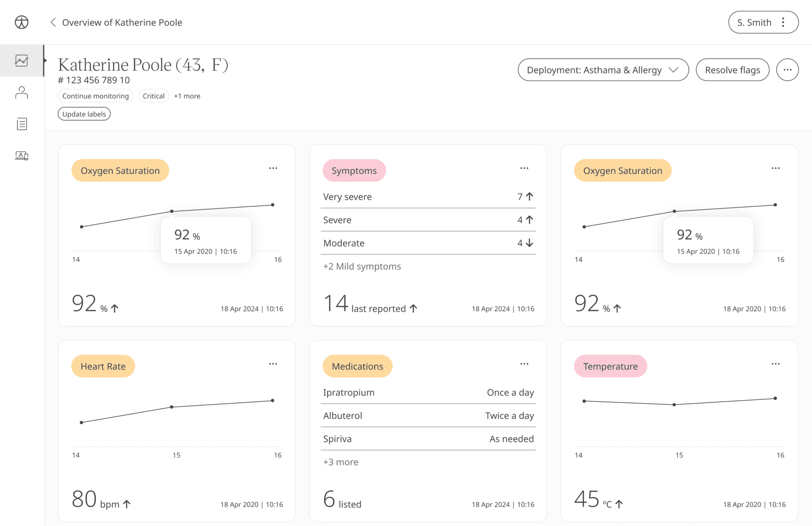The height and width of the screenshot is (526, 812).
Task: Open S. Smith user menu dots
Action: 783,22
